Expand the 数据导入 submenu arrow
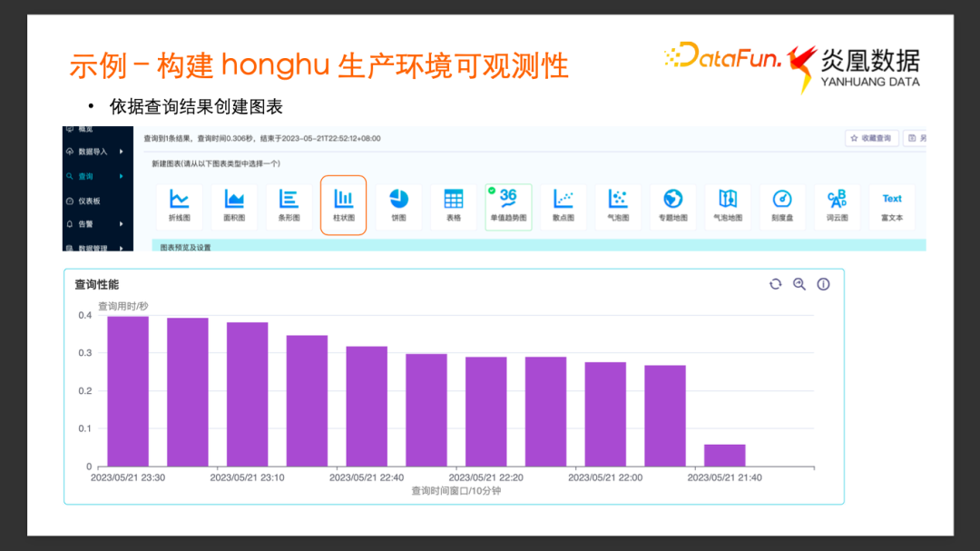The width and height of the screenshot is (980, 551). pos(122,152)
